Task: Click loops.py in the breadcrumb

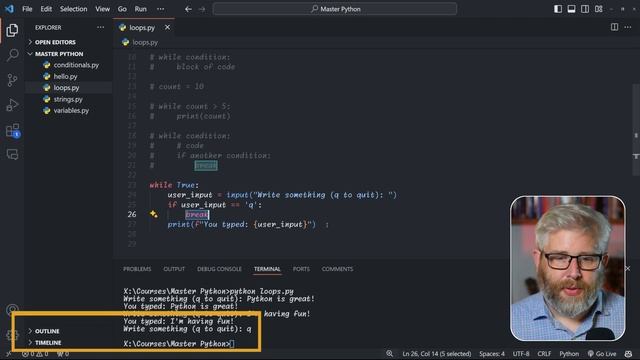Action: 145,42
